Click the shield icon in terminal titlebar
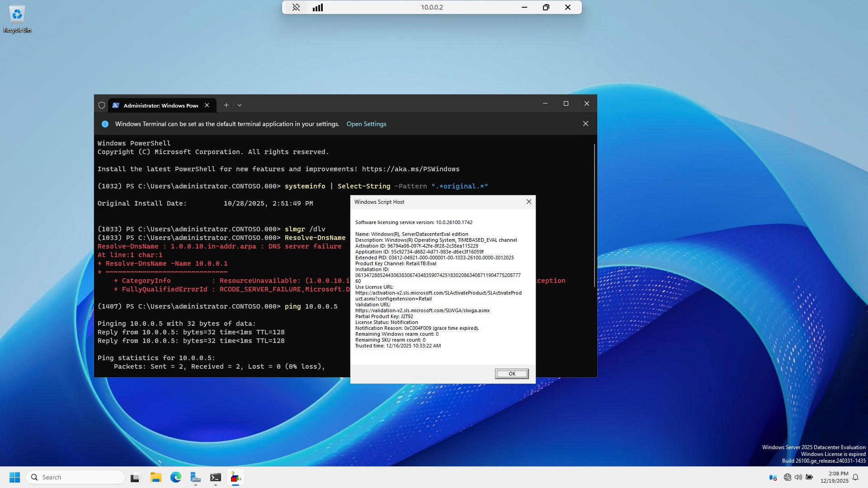 102,105
